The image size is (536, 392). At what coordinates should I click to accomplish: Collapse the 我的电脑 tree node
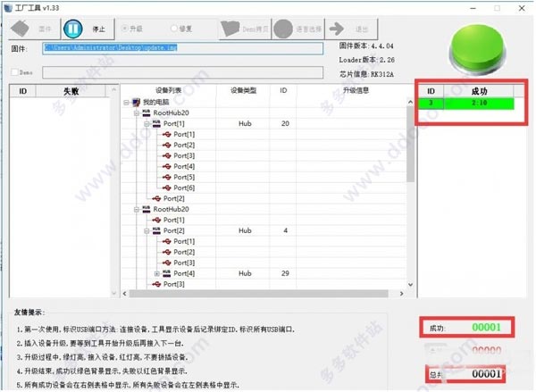(126, 102)
